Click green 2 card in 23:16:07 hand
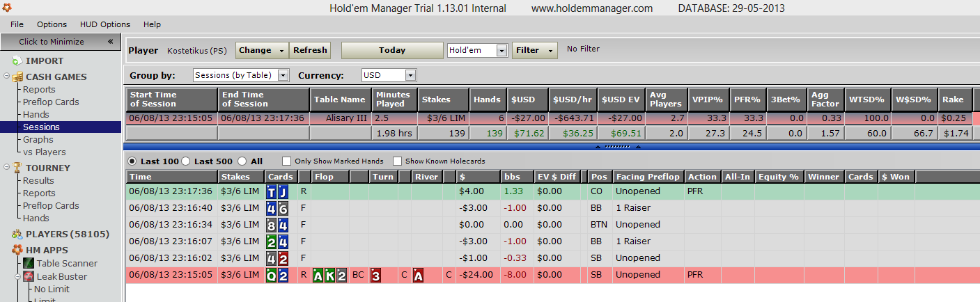This screenshot has width=980, height=302. pyautogui.click(x=272, y=241)
